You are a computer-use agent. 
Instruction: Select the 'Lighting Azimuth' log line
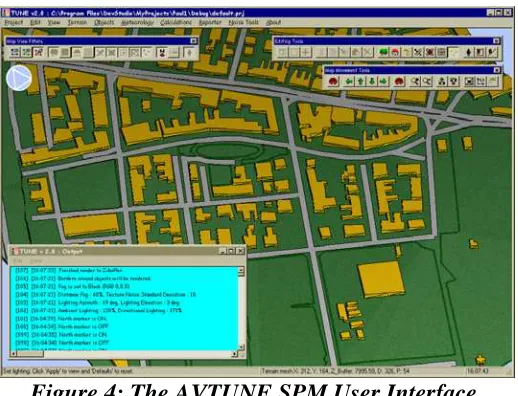click(x=98, y=302)
